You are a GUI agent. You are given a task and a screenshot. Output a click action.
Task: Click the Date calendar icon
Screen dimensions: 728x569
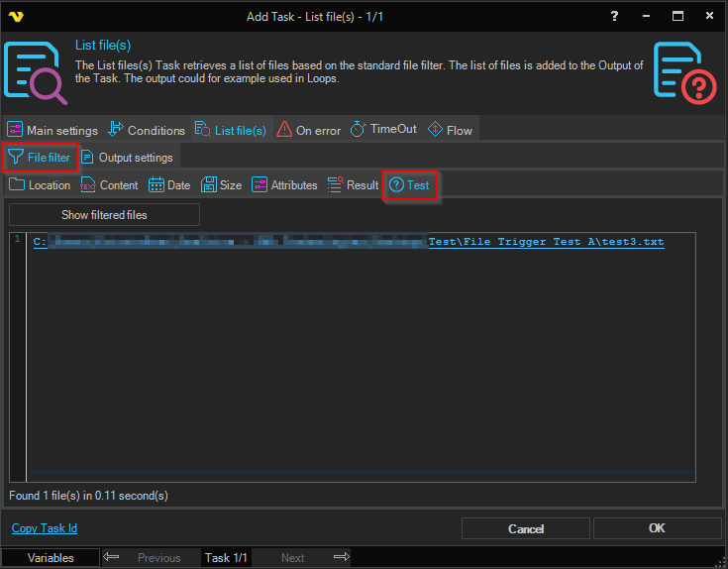point(156,184)
